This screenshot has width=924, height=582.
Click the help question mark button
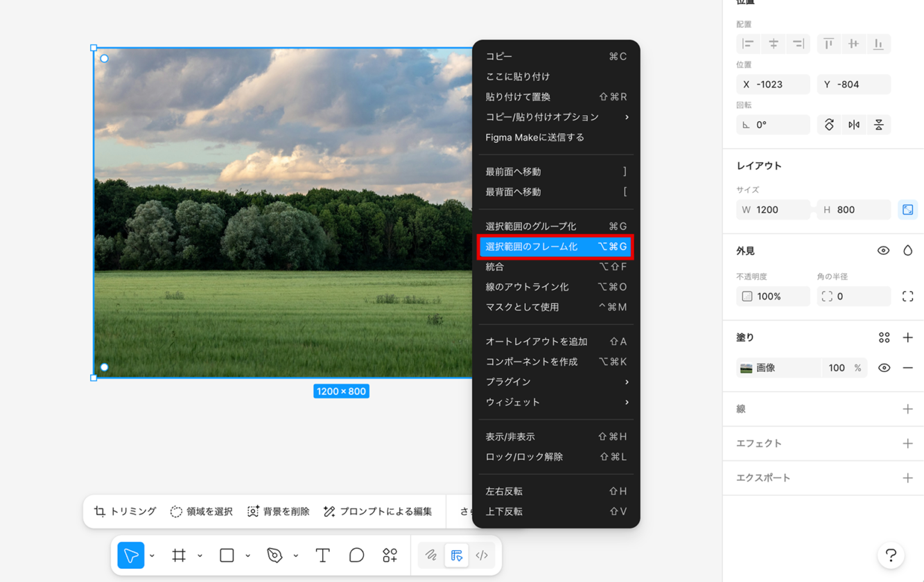(x=891, y=555)
